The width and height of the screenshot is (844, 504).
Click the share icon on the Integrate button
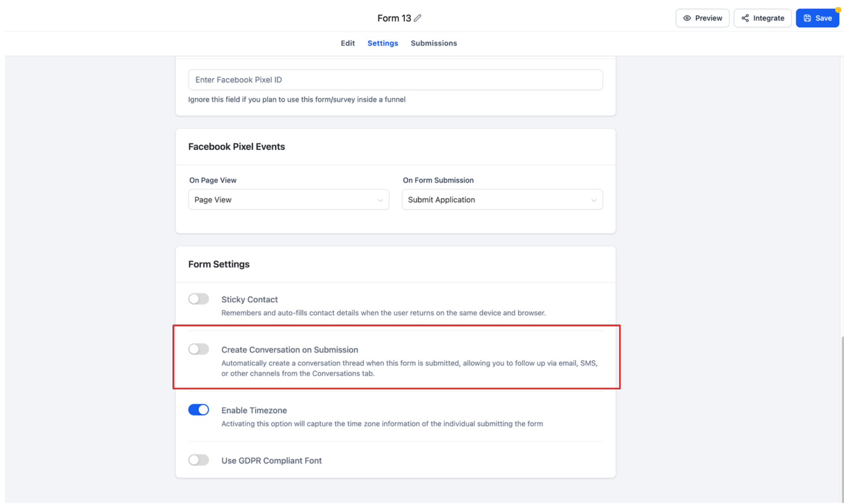pos(745,18)
